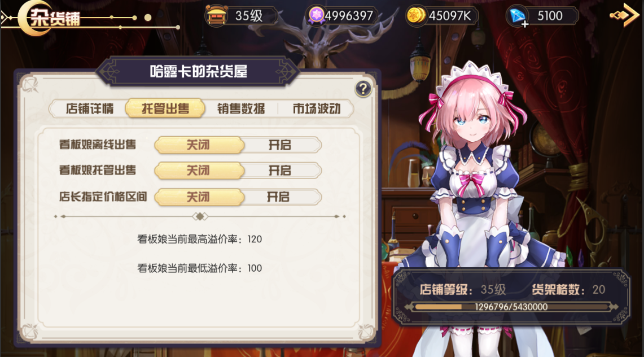Enable 看板娘托管出售 with 开启
Viewport: 644px width, 357px height.
(x=280, y=171)
